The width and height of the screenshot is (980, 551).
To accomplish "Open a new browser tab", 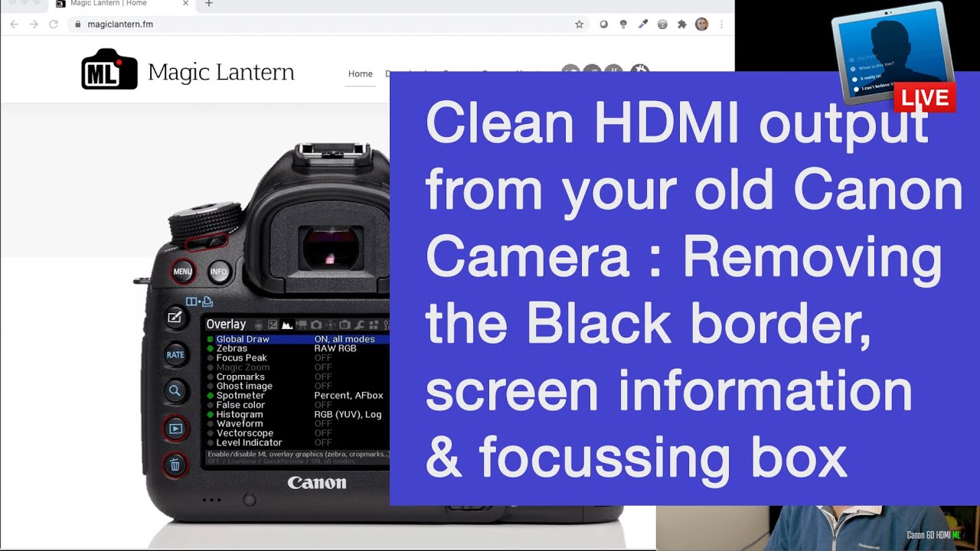I will click(209, 4).
